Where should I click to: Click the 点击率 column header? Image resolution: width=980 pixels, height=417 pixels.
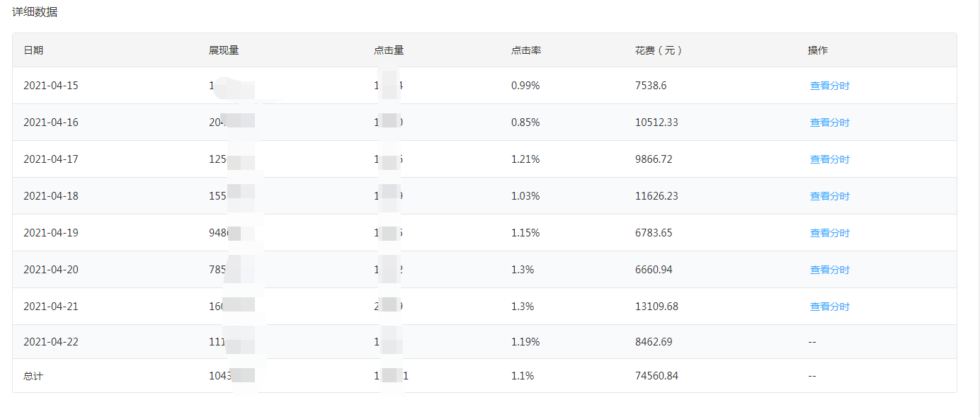click(526, 50)
